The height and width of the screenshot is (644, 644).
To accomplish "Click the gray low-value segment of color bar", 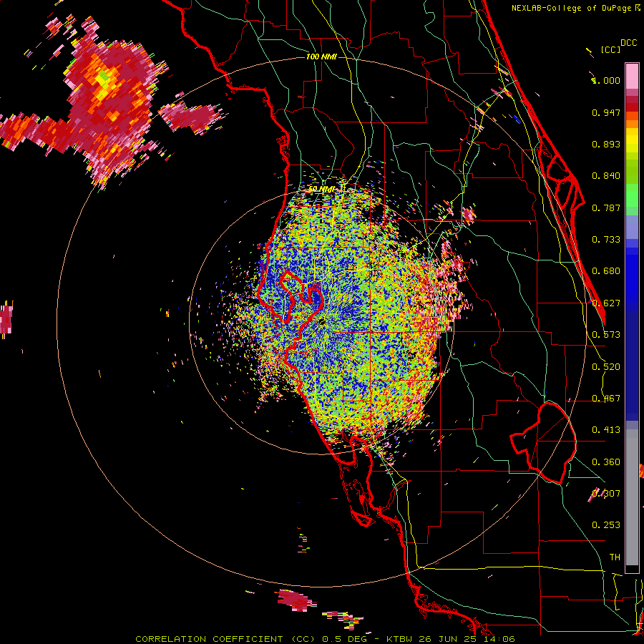I will tap(632, 497).
